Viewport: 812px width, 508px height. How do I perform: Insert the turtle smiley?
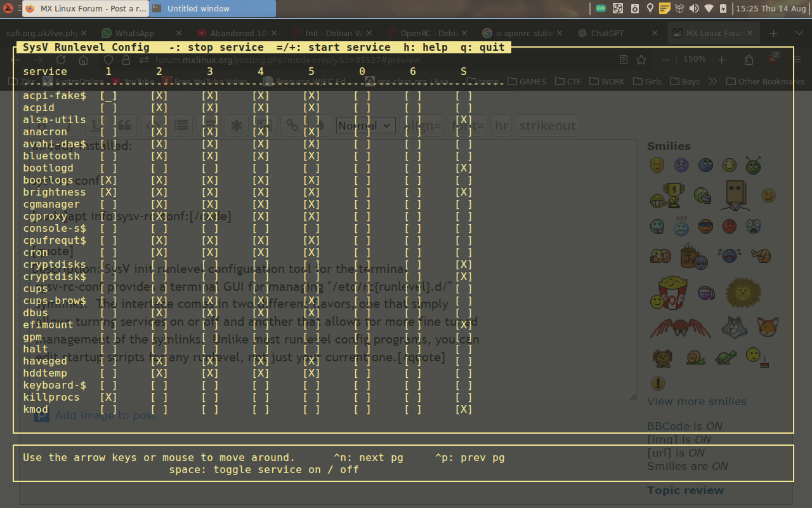[x=725, y=358]
